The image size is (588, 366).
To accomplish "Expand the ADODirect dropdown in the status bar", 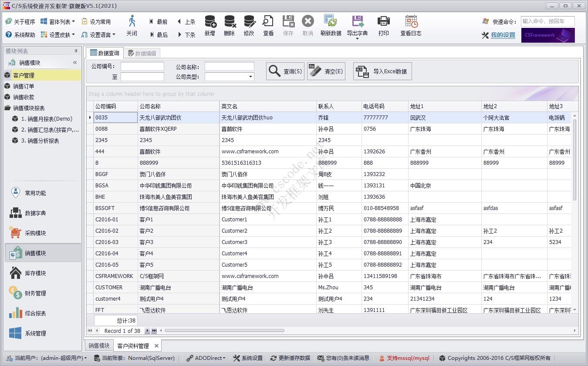I will 205,358.
